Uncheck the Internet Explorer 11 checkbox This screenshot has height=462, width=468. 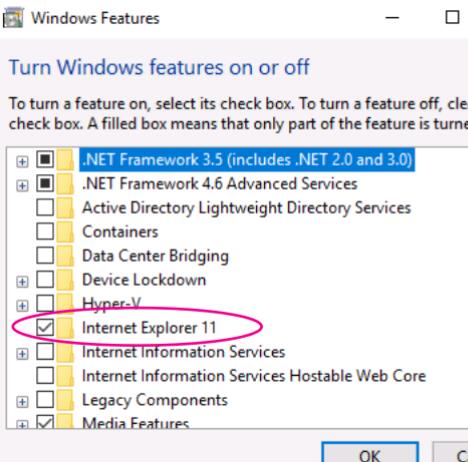point(45,327)
